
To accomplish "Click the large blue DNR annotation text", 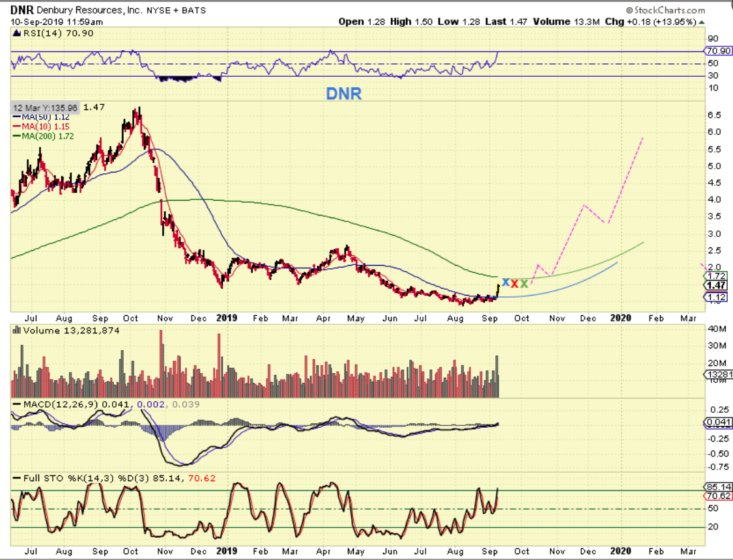I will (x=343, y=93).
